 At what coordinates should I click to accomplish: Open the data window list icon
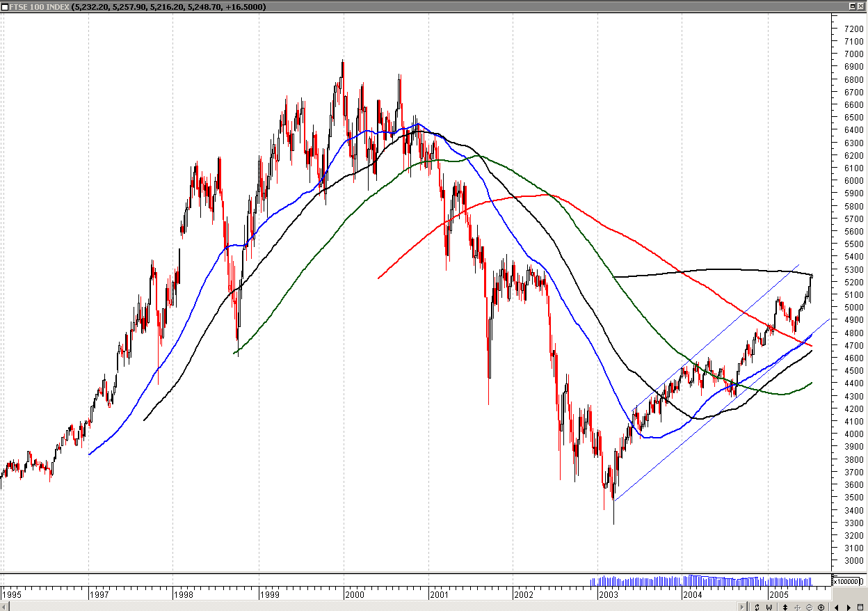[860, 605]
